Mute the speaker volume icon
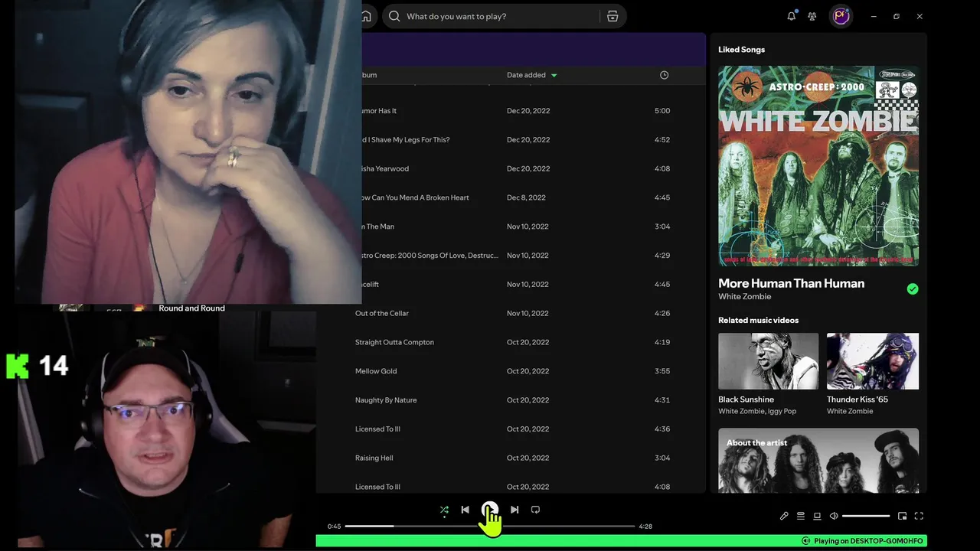The image size is (980, 551). click(834, 516)
